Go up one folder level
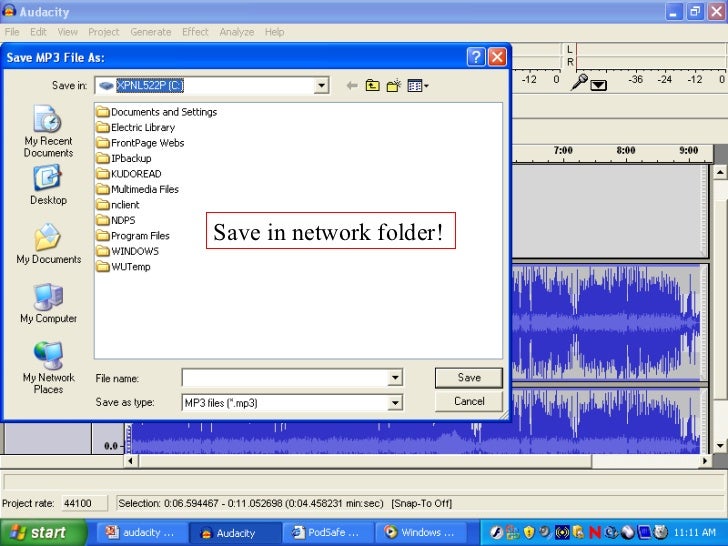The width and height of the screenshot is (728, 546). coord(372,85)
